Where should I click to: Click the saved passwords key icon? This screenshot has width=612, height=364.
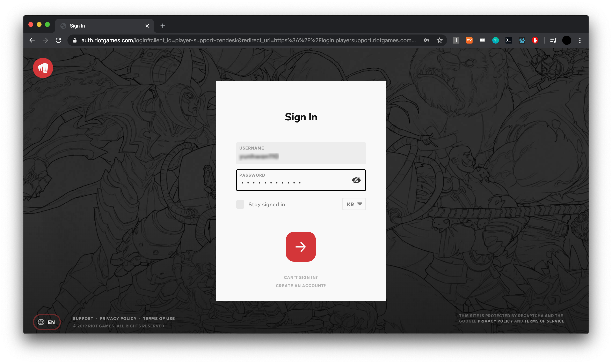[x=426, y=40]
